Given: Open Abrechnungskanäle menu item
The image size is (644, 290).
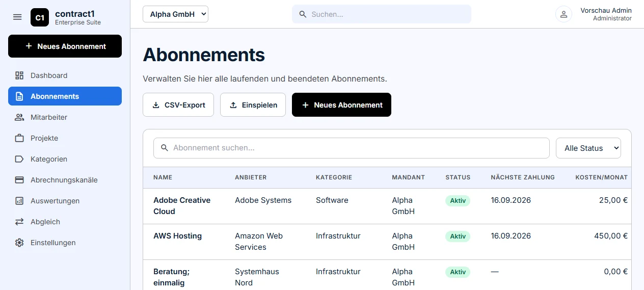Looking at the screenshot, I should (65, 180).
